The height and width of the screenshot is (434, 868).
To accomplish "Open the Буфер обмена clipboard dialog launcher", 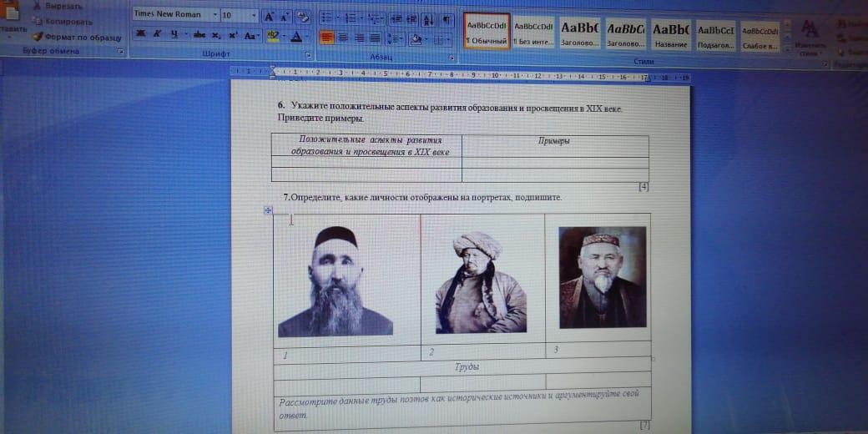I will pyautogui.click(x=121, y=52).
